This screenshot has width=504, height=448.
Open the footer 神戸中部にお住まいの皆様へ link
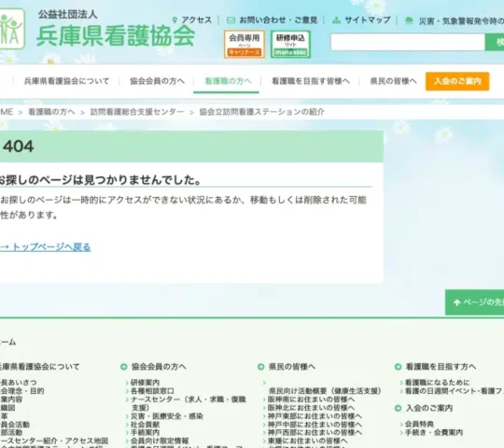[x=315, y=425]
